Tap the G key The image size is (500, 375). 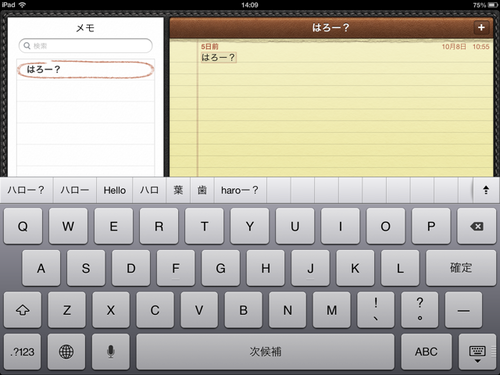(221, 268)
